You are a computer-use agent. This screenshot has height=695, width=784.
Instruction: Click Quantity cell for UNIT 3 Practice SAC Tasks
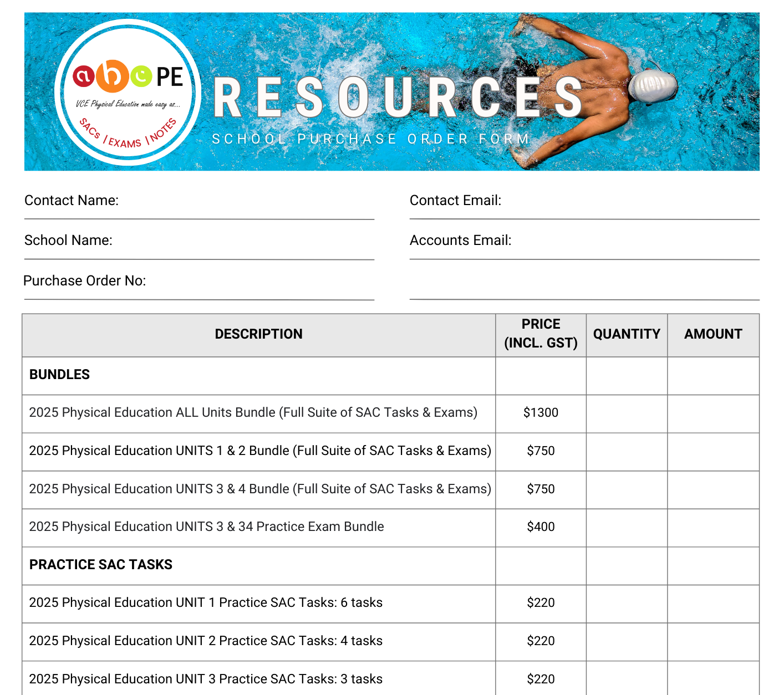pos(627,678)
